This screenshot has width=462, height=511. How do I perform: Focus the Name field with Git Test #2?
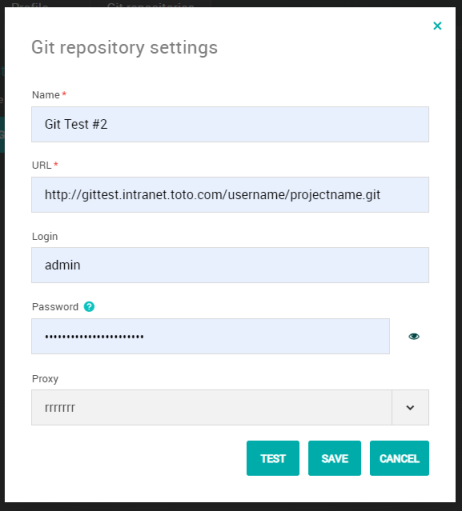(230, 124)
